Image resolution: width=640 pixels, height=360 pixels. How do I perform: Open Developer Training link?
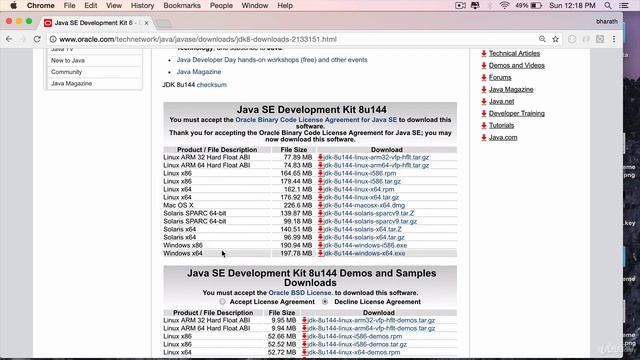coord(517,113)
